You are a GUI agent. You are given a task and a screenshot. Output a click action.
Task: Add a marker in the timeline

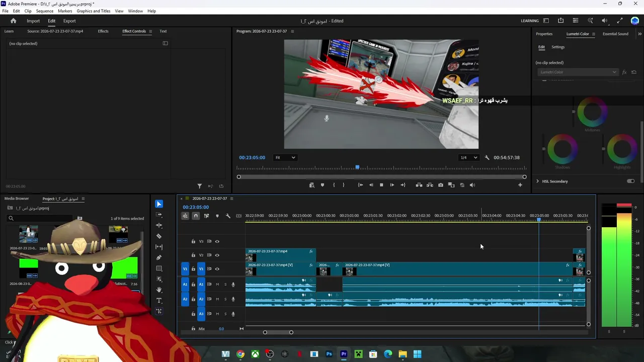click(x=217, y=216)
